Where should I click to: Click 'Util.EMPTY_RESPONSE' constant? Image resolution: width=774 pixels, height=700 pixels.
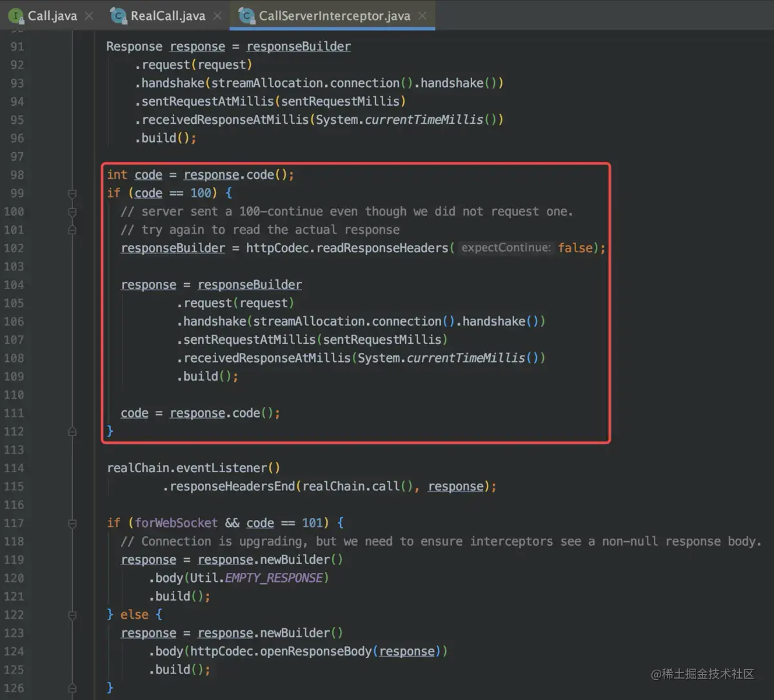click(x=256, y=578)
